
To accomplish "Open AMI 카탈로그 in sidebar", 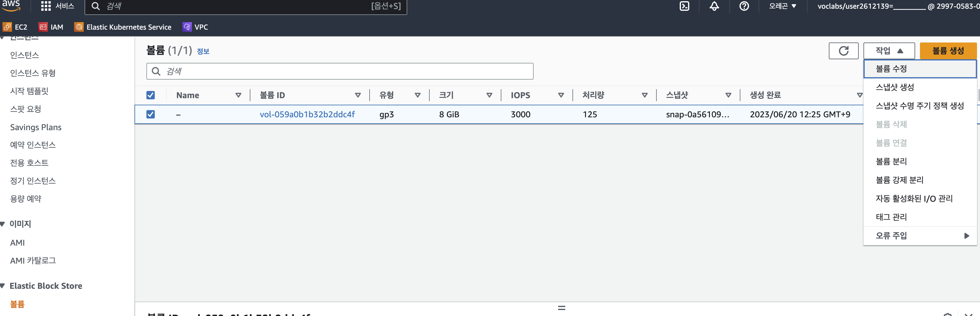I will click(33, 261).
